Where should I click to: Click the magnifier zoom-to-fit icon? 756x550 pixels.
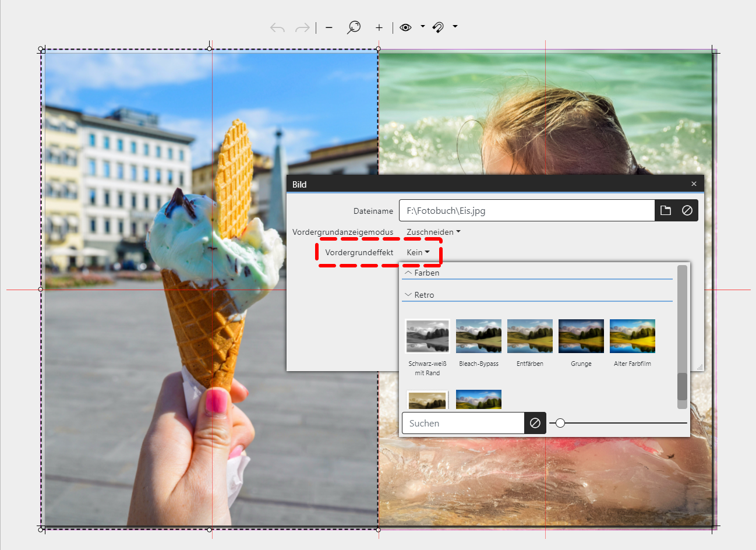(x=354, y=27)
